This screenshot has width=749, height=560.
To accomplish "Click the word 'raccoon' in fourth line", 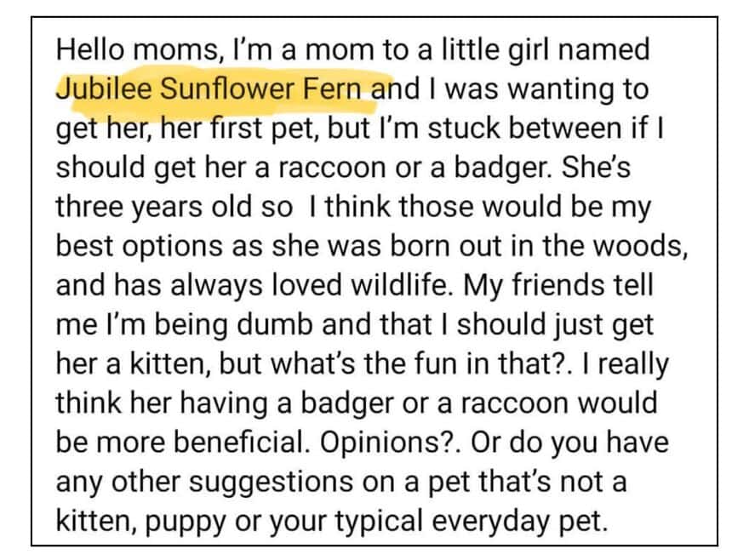I will coord(333,168).
